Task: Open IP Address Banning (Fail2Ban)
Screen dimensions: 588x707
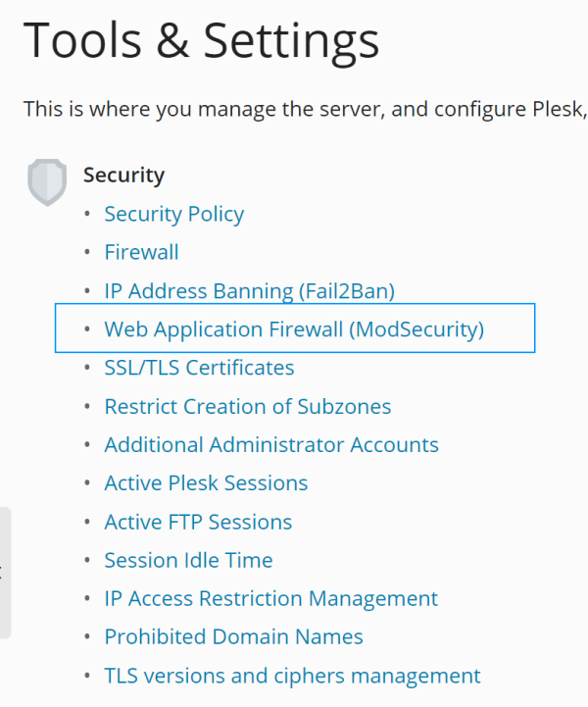Action: tap(249, 290)
